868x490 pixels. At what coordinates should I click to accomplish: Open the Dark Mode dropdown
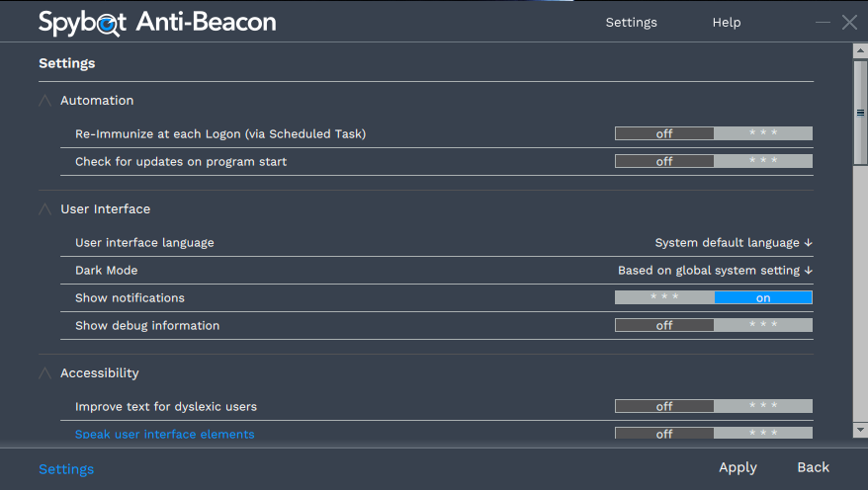715,271
